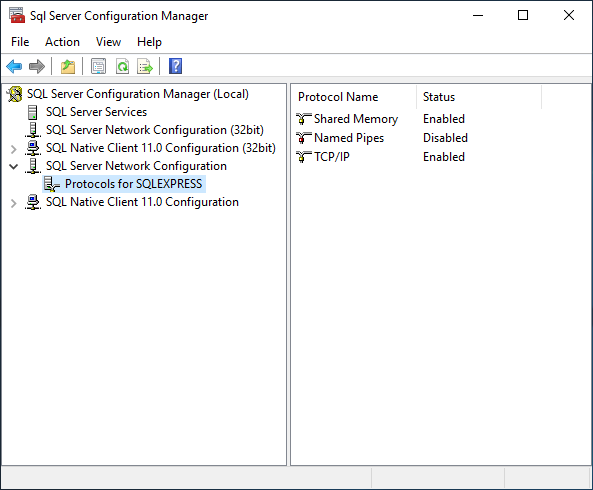593x490 pixels.
Task: Select the TCP/IP protocol name
Action: point(332,157)
